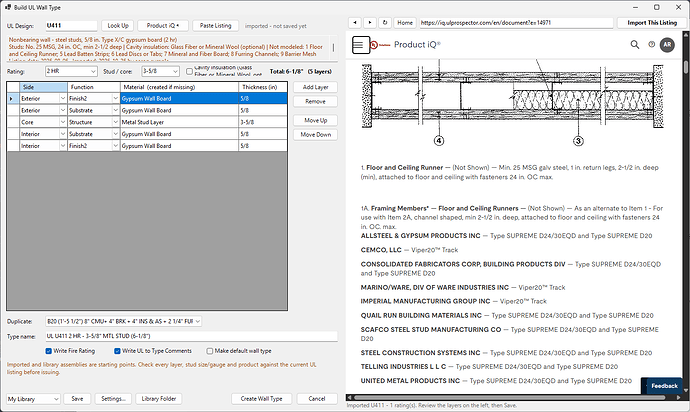This screenshot has height=412, width=690.
Task: Click Create Wall Type button
Action: [x=261, y=399]
